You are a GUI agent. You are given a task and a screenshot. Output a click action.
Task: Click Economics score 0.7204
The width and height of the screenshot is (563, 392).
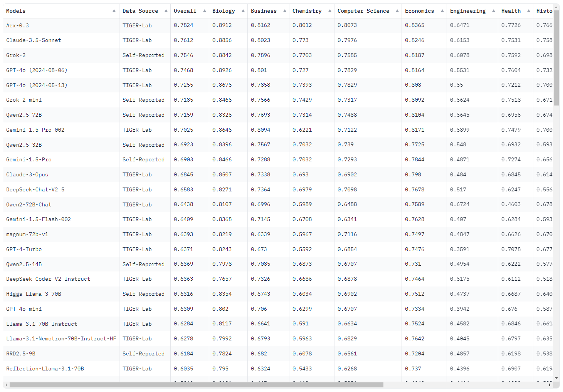(x=415, y=353)
